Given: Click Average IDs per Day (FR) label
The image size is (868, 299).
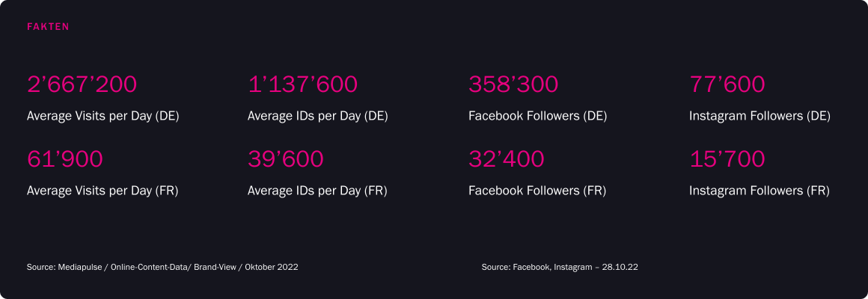Looking at the screenshot, I should 317,191.
